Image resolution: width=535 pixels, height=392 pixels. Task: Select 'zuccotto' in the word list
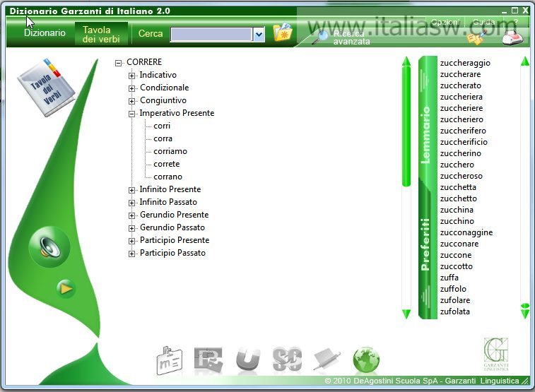point(456,266)
